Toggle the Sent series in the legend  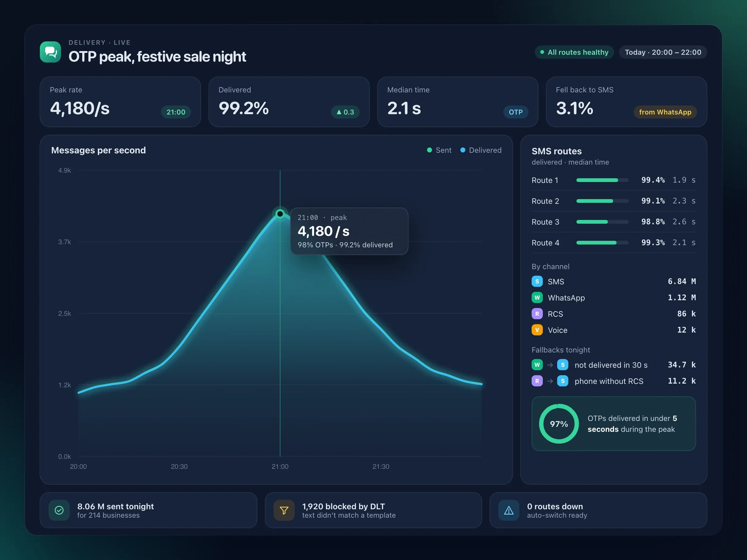[x=439, y=150]
